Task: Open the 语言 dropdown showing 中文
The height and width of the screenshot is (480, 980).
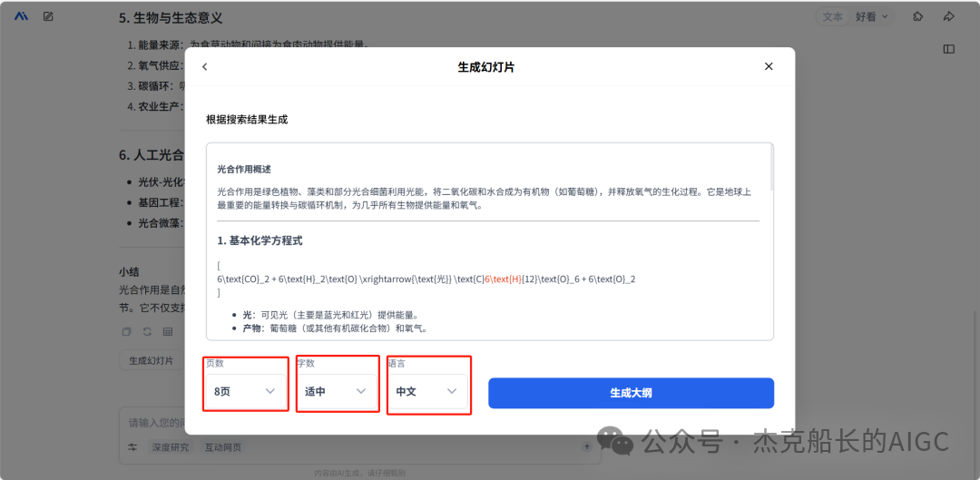Action: pyautogui.click(x=428, y=391)
